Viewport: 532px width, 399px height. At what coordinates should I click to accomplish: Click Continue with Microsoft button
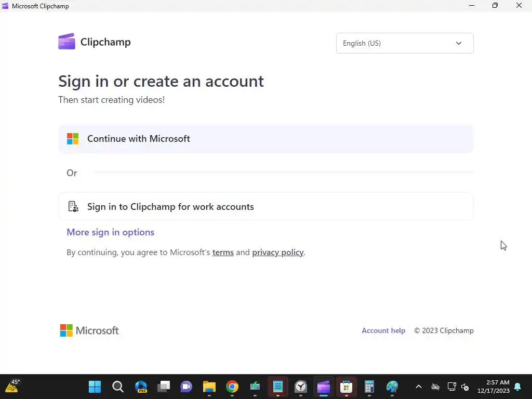point(266,139)
